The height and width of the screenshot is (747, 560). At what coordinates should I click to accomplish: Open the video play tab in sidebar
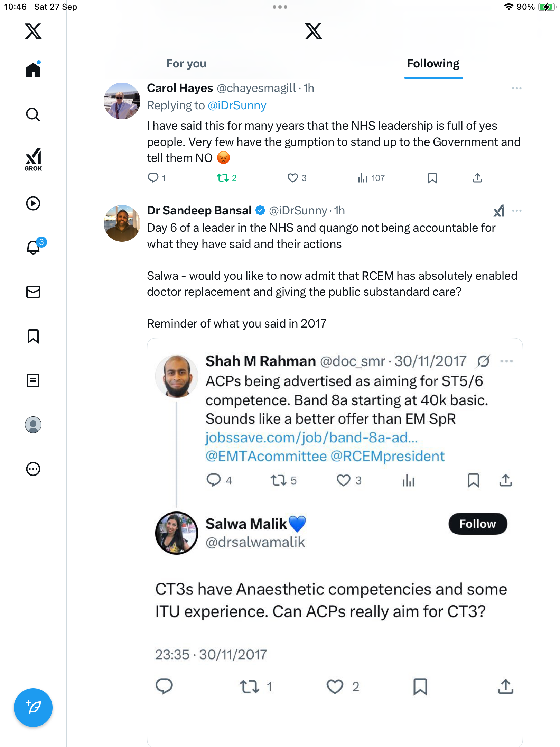pos(33,203)
